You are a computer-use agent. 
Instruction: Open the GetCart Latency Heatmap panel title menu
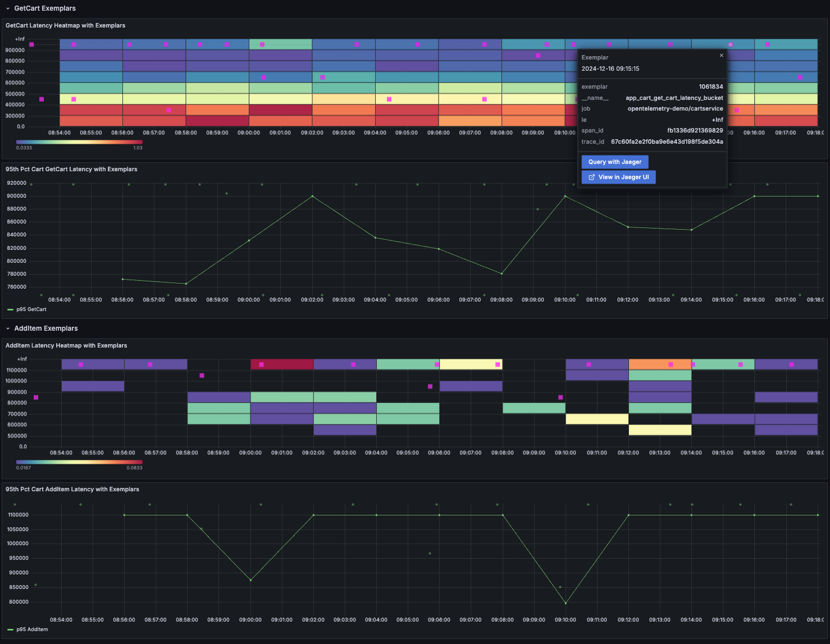(x=65, y=26)
